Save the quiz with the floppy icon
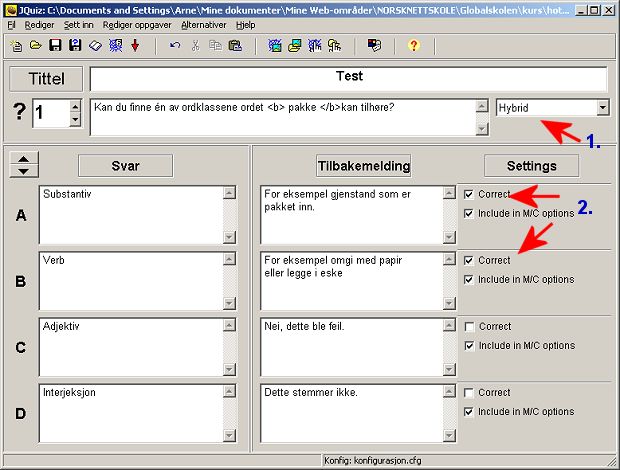Viewport: 620px width, 470px height. coord(55,46)
